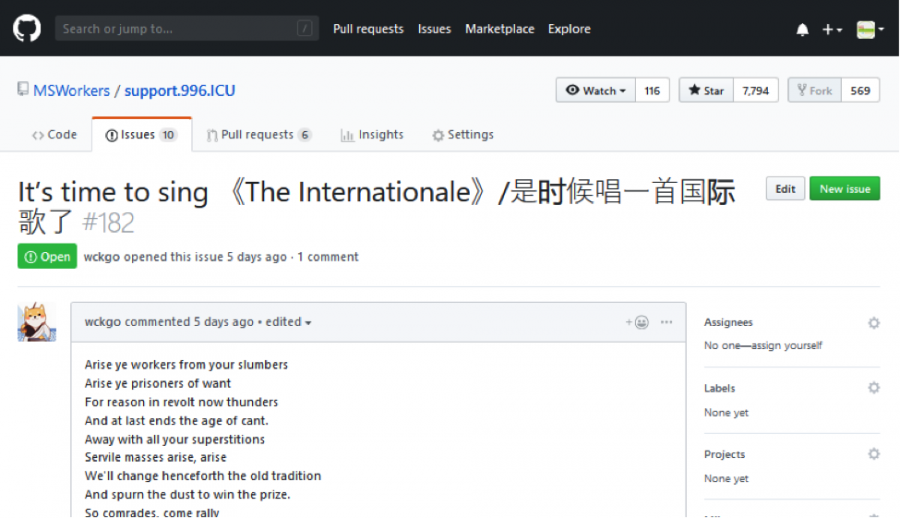The height and width of the screenshot is (518, 900).
Task: Open the user profile avatar menu
Action: pyautogui.click(x=869, y=30)
